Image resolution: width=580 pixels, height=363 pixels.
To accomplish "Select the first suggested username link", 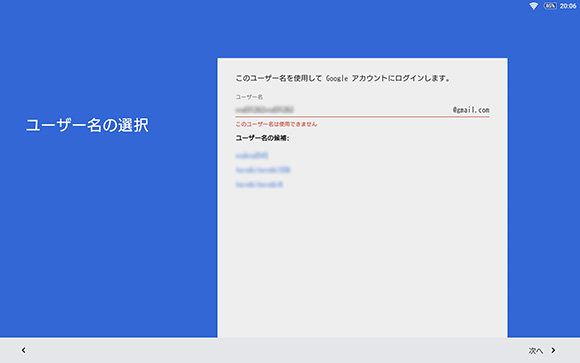I will tap(252, 155).
